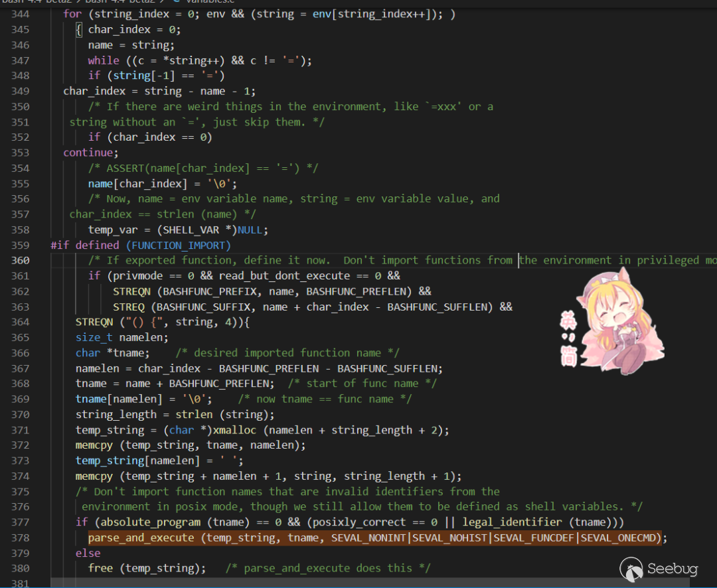Image resolution: width=717 pixels, height=588 pixels.
Task: Click the SEVAL_ONECMD flag on line 378
Action: click(621, 538)
